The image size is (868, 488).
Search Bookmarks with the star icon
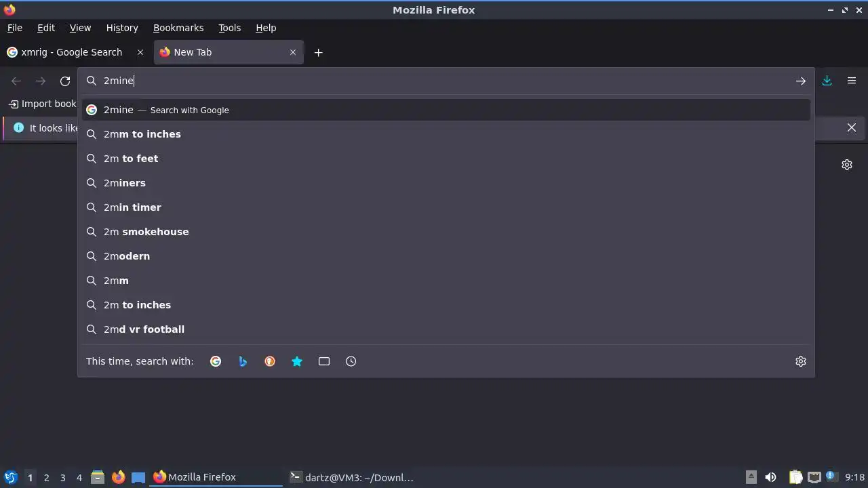tap(297, 361)
